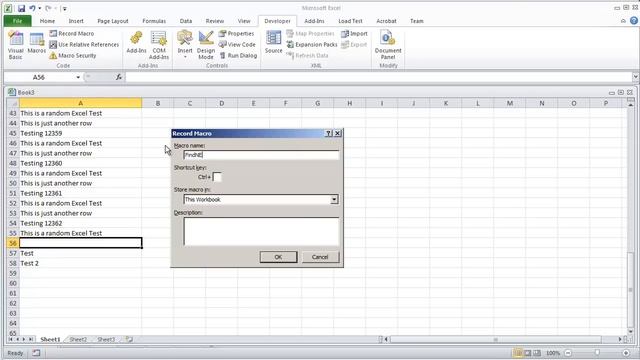Toggle Use Relative References
Image resolution: width=640 pixels, height=360 pixels.
pos(84,44)
